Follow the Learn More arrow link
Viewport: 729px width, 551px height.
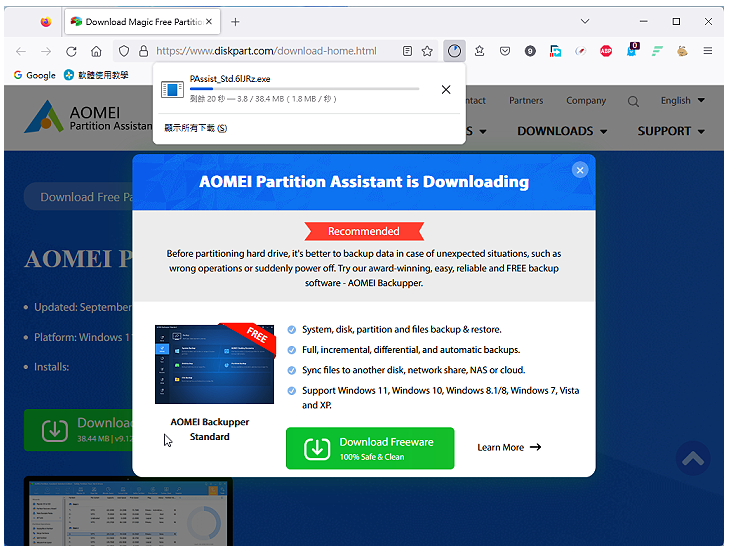pyautogui.click(x=509, y=447)
